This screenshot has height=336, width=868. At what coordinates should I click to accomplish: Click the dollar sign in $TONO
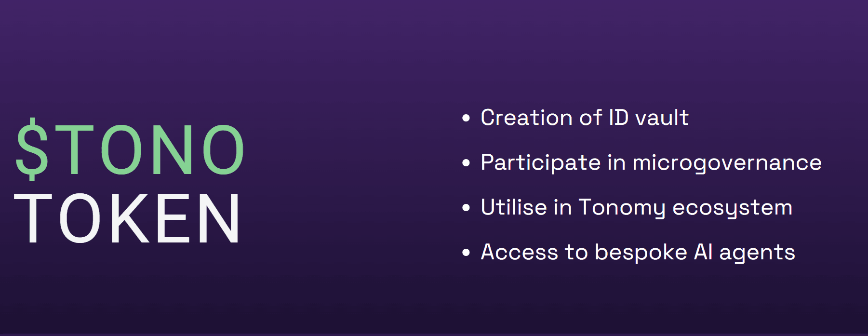point(32,149)
